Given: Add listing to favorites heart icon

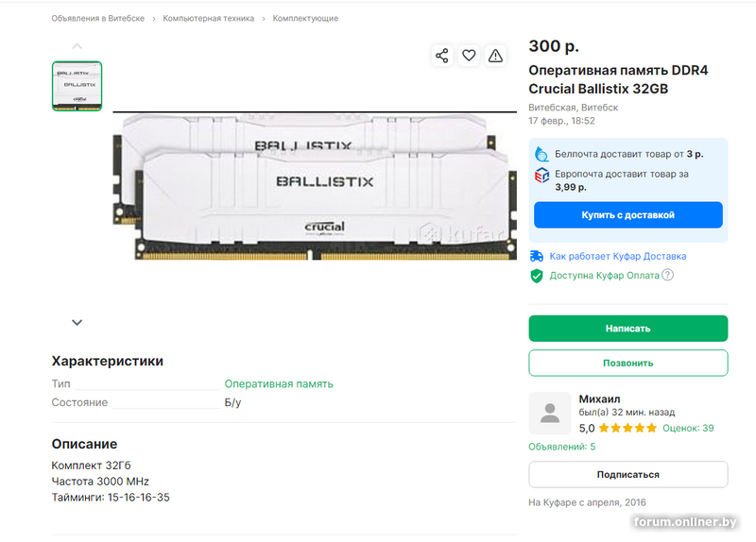Looking at the screenshot, I should (x=469, y=56).
